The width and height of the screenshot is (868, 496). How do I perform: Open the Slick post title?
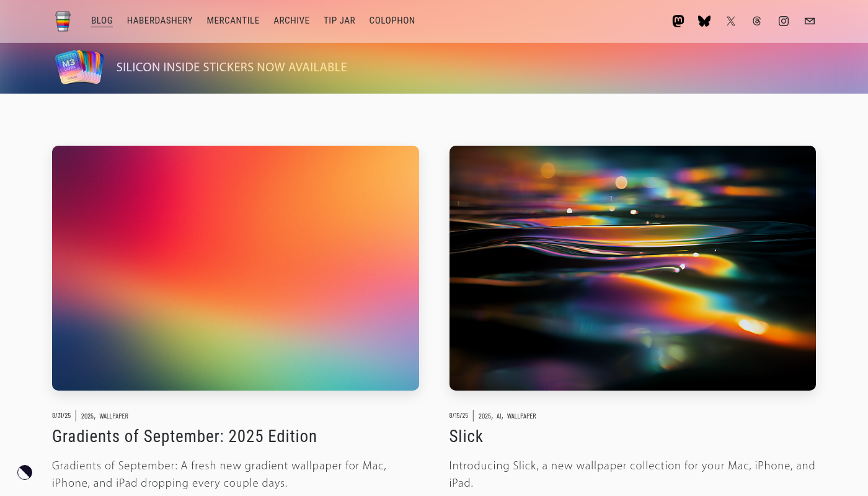tap(466, 436)
